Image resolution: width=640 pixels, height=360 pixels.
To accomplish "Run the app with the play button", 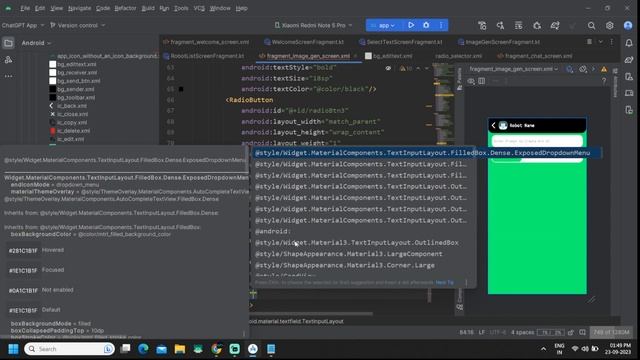I will pos(411,25).
